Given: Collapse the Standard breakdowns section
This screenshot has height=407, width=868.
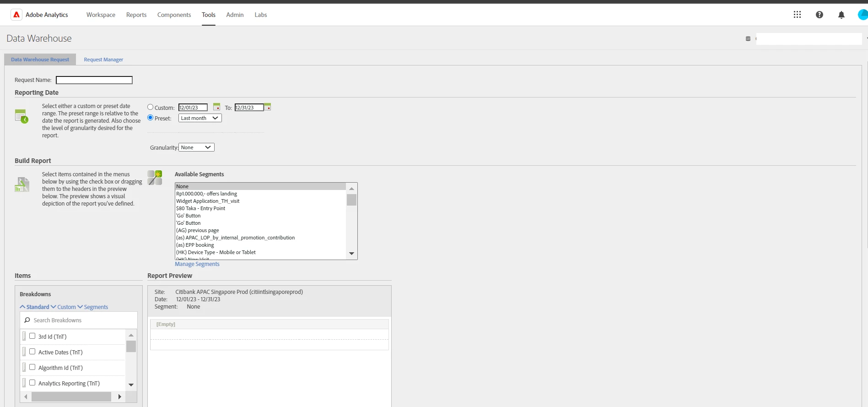Looking at the screenshot, I should coord(35,307).
